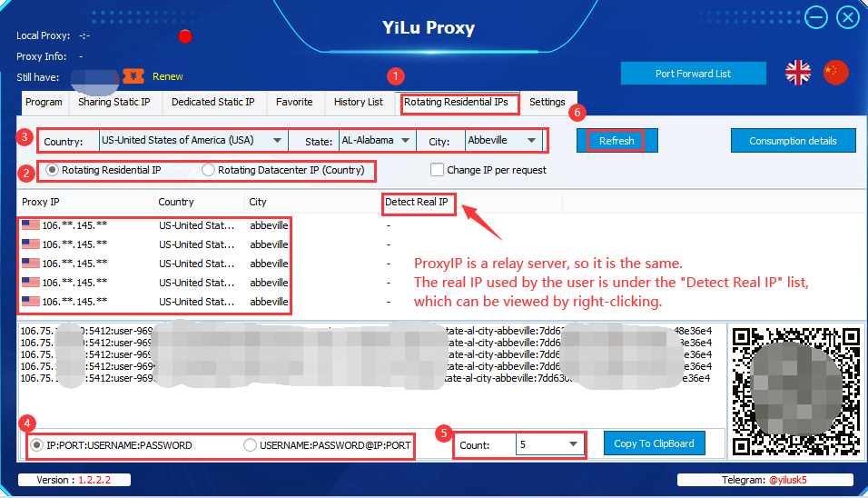Image resolution: width=868 pixels, height=498 pixels.
Task: Switch language to English via UK flag
Action: click(x=798, y=73)
